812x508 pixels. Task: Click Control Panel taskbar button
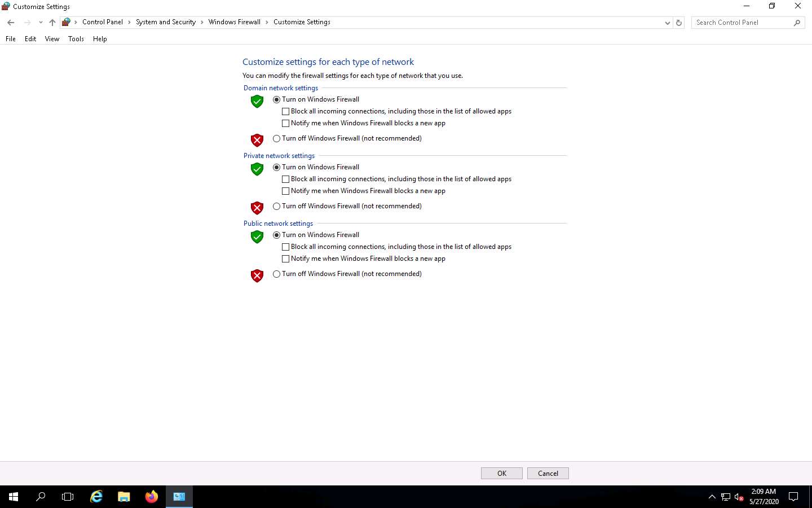pos(179,497)
